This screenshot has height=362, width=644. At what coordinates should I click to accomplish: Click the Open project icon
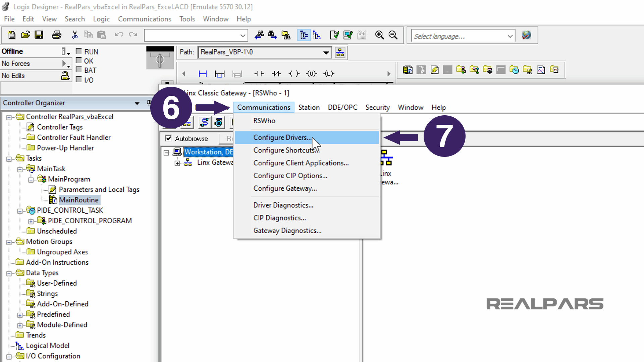[x=25, y=35]
